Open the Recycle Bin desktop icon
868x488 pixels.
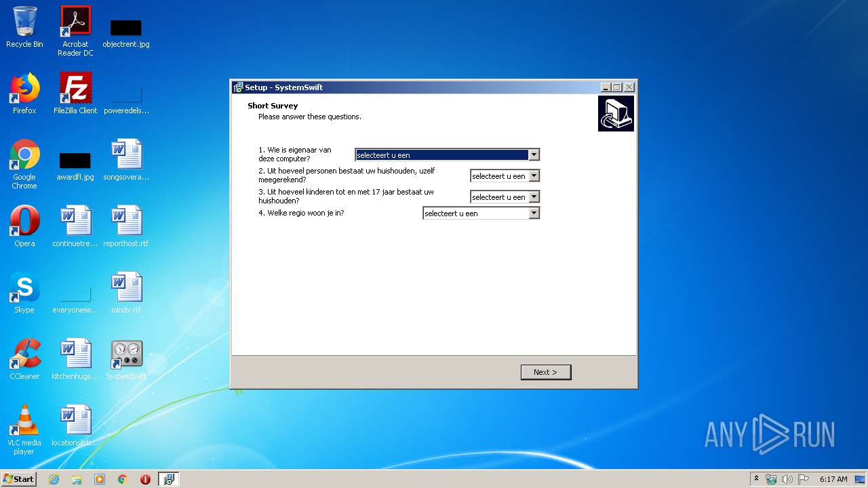24,27
